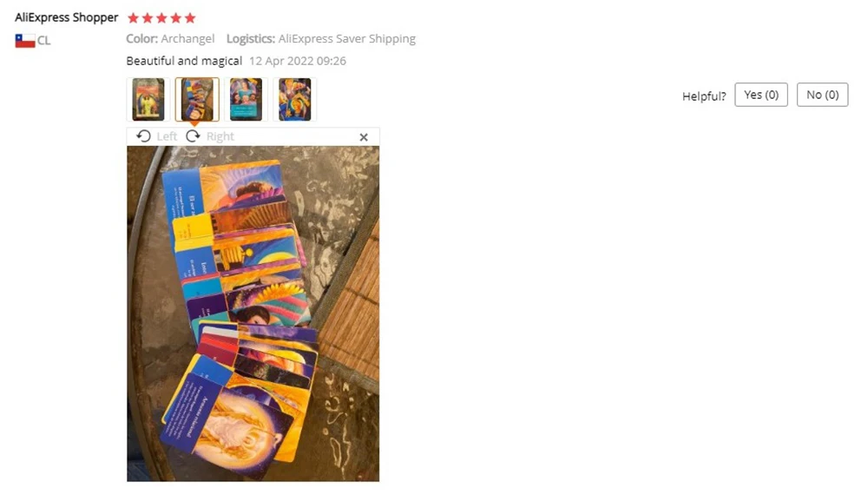Click the fifth red rating star

pyautogui.click(x=190, y=17)
